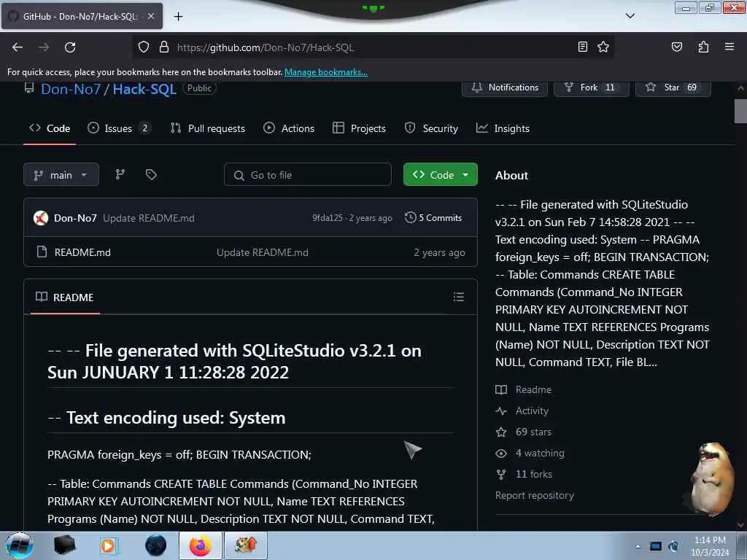Image resolution: width=747 pixels, height=560 pixels.
Task: Open commit hash 9fda125
Action: [x=328, y=218]
